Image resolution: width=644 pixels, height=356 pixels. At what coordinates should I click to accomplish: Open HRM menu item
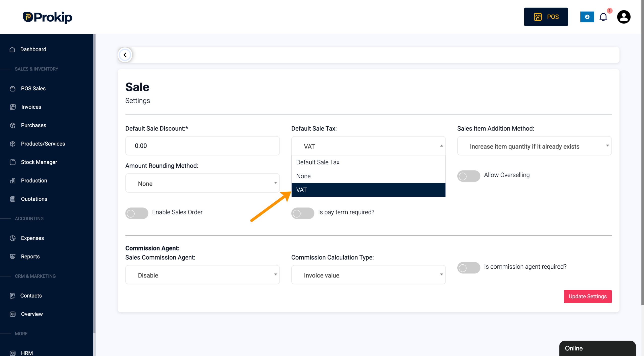pyautogui.click(x=27, y=353)
